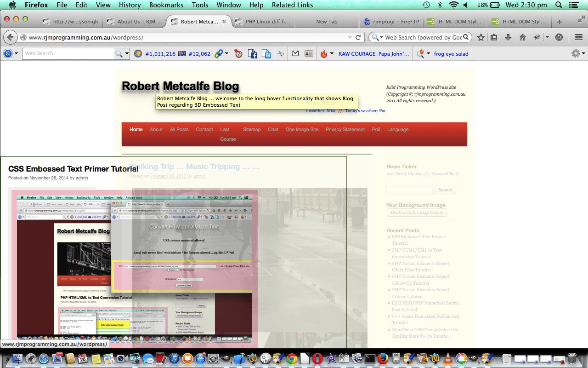The height and width of the screenshot is (368, 588).
Task: Open the Bookmarks menu
Action: click(165, 5)
